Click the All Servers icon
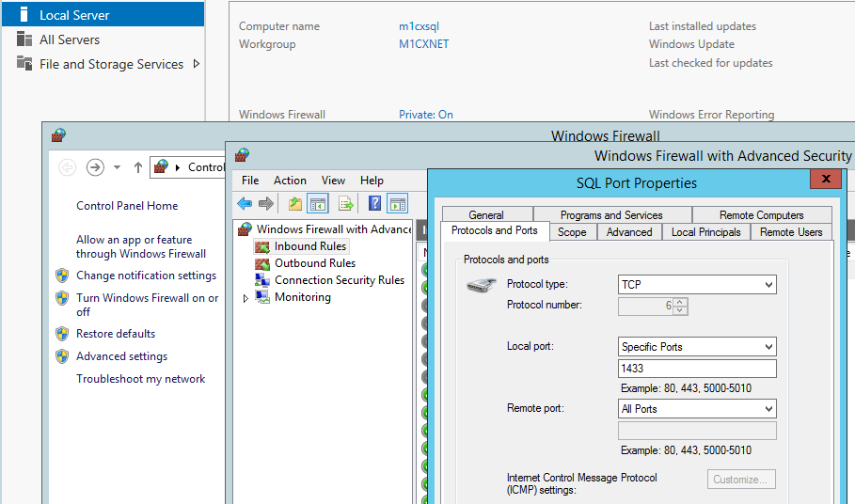The height and width of the screenshot is (504, 855). point(24,39)
